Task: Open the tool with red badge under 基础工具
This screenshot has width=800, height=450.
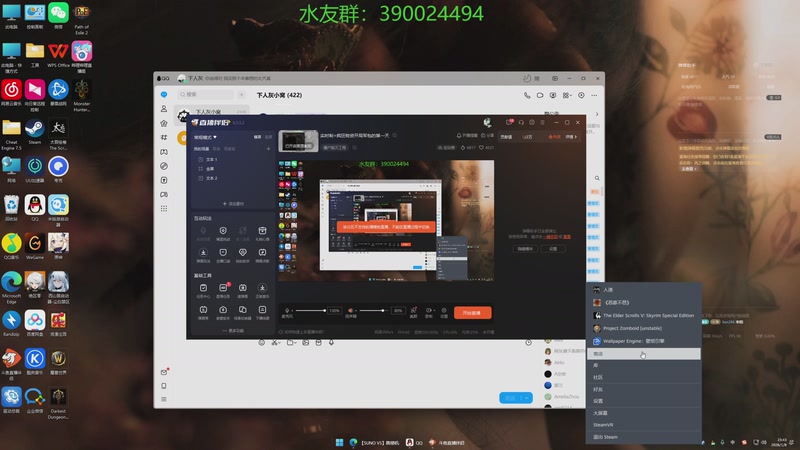Action: pyautogui.click(x=223, y=290)
